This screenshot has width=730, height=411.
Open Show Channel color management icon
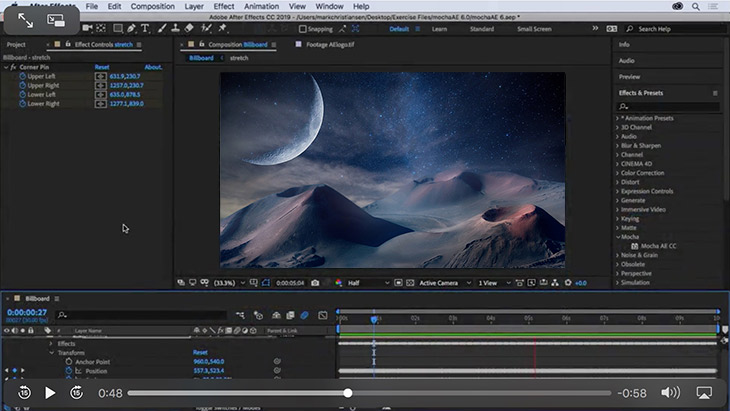(338, 283)
